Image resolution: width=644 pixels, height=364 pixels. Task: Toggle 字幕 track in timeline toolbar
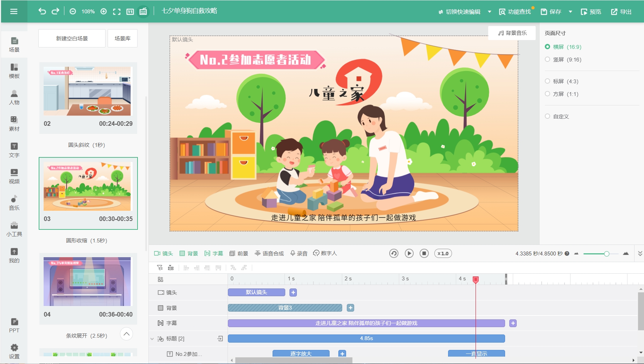(214, 253)
